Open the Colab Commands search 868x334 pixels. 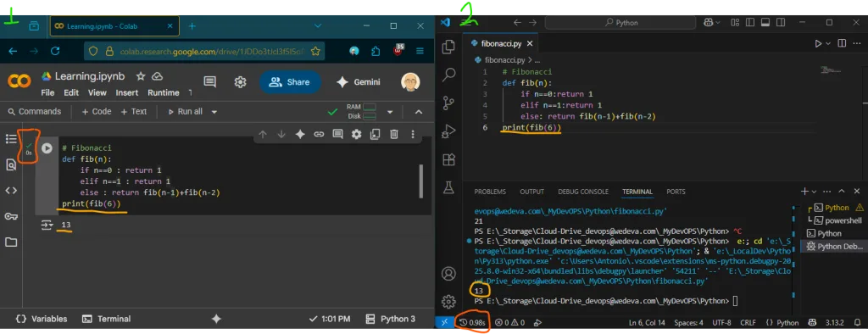[34, 111]
